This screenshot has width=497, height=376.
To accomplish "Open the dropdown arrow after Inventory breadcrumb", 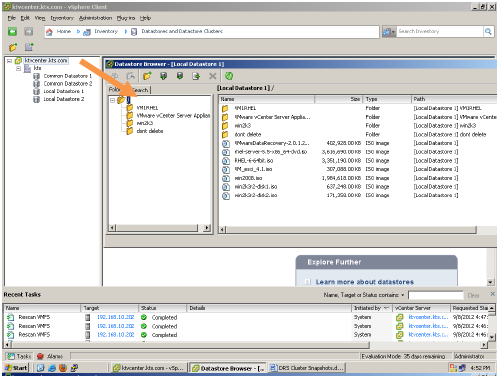I will pos(126,32).
